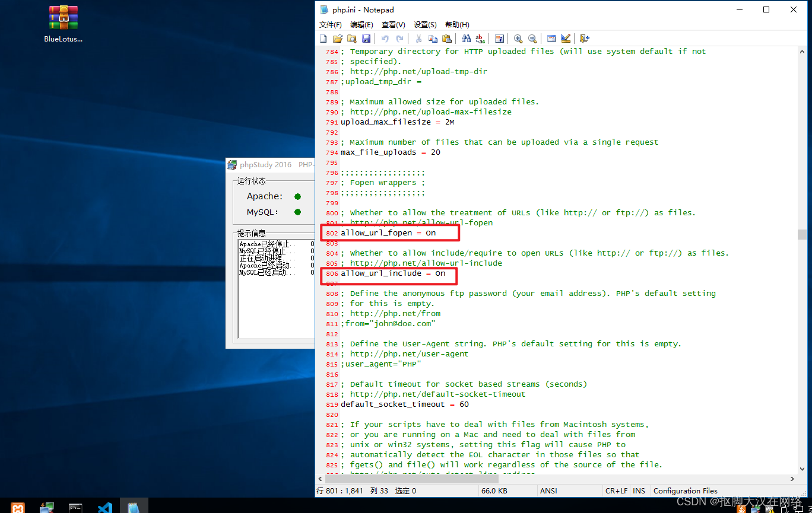Click the ';from="john@doe.com"' line
The width and height of the screenshot is (812, 513).
click(x=388, y=324)
